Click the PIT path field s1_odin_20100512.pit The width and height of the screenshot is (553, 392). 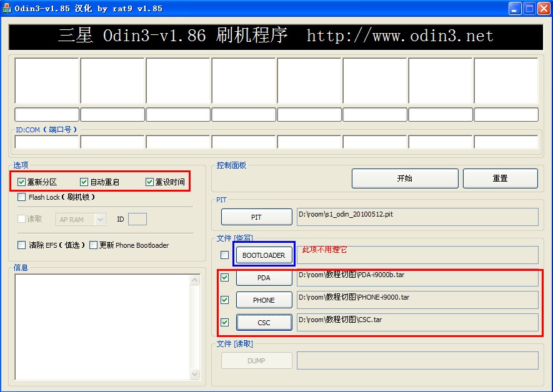(417, 217)
